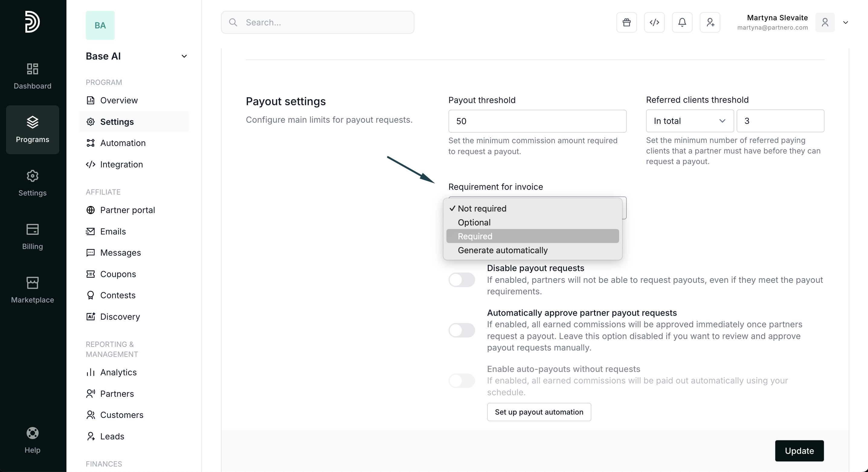Open the notifications bell

682,22
